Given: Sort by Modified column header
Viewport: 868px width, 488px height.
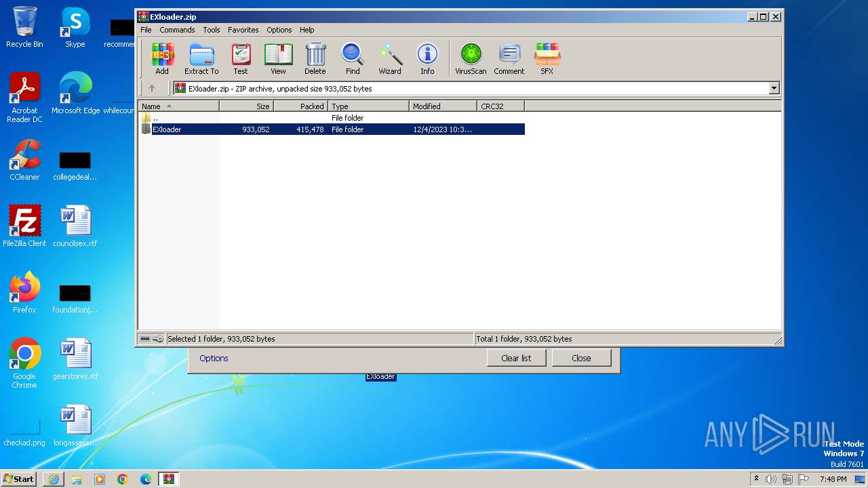Looking at the screenshot, I should coord(443,106).
